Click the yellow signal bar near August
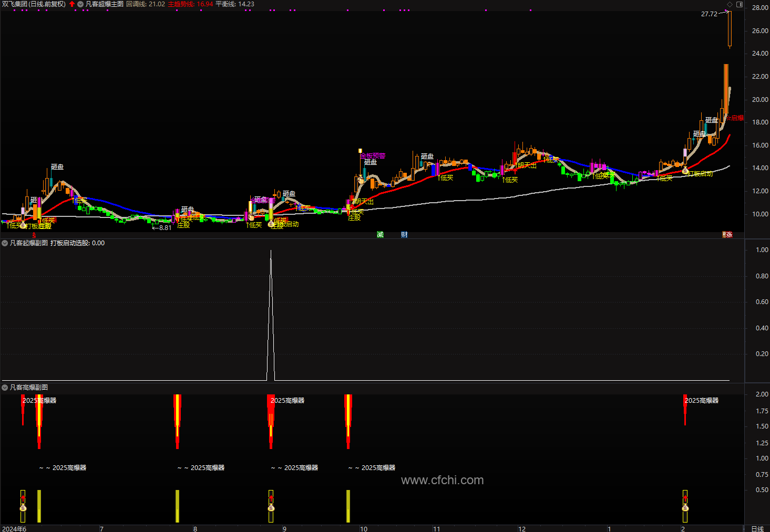Image resolution: width=770 pixels, height=532 pixels. (177, 506)
